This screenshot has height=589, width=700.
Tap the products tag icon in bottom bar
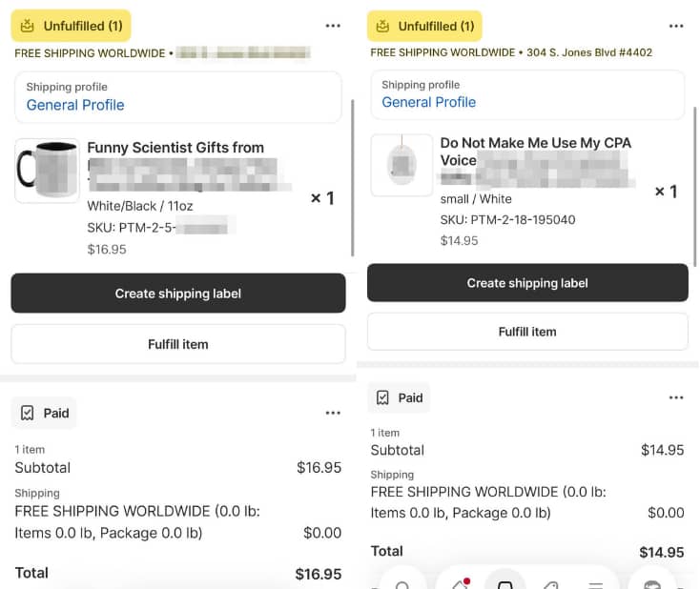[550, 583]
